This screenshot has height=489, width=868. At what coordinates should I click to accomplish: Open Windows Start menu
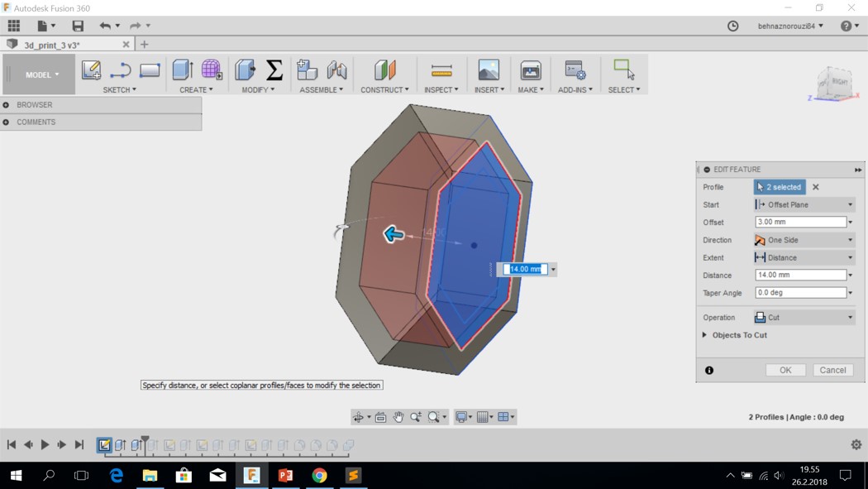pos(16,475)
